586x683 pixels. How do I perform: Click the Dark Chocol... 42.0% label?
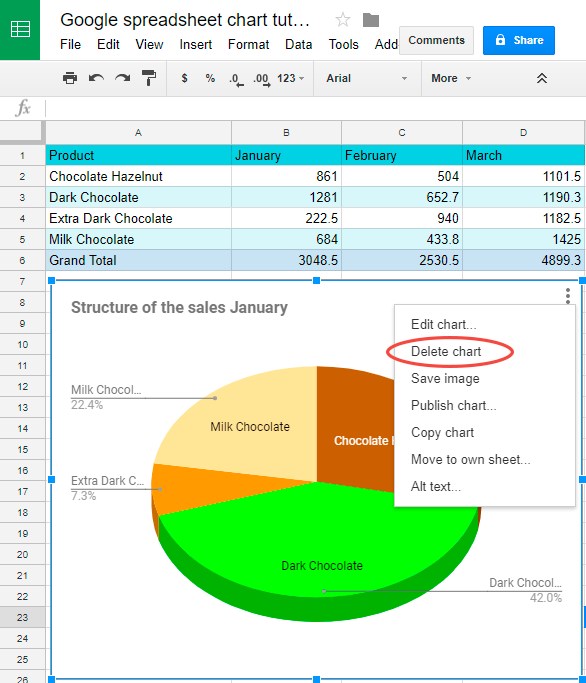tap(525, 590)
